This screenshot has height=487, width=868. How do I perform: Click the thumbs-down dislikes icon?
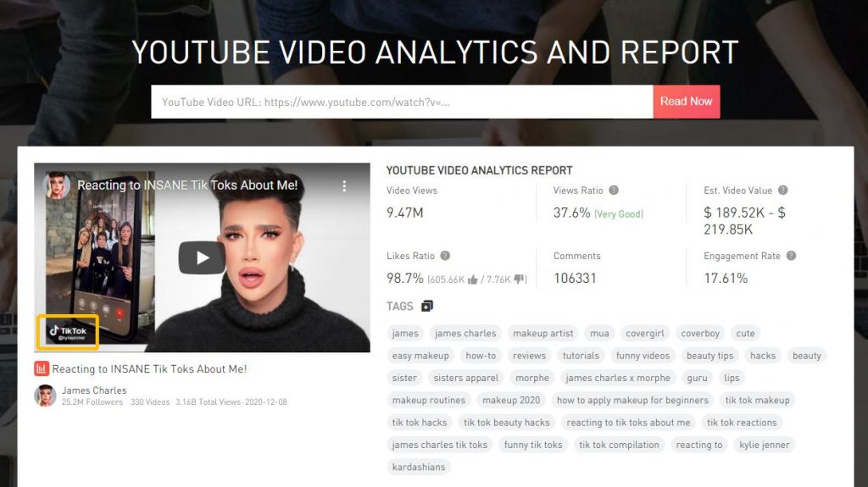click(520, 279)
